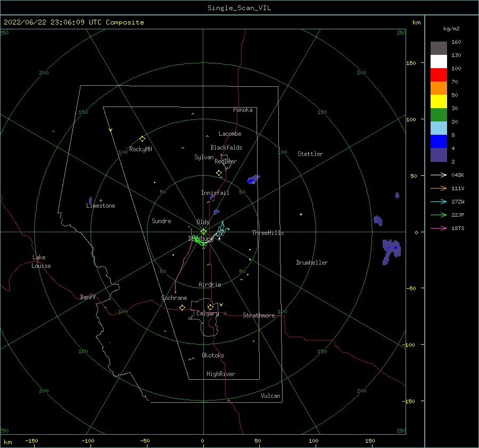The width and height of the screenshot is (479, 448).
Task: Click the Drumheller city label
Action: click(312, 263)
